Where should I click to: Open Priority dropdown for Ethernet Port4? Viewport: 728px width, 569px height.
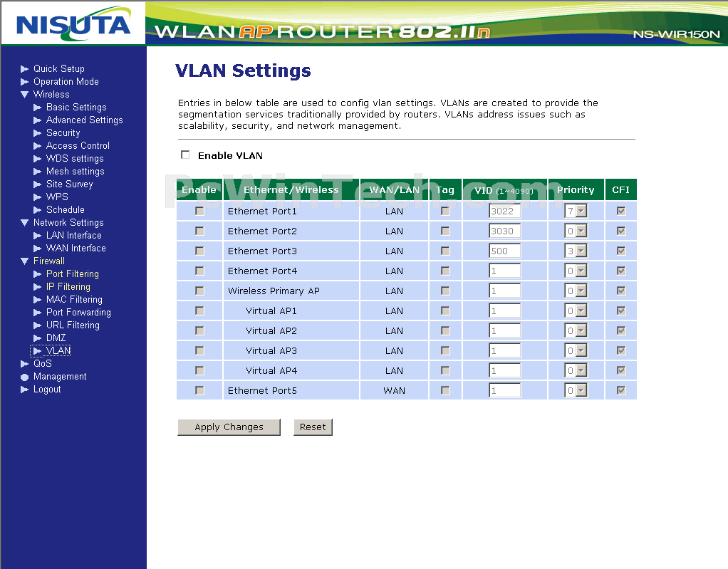(576, 271)
